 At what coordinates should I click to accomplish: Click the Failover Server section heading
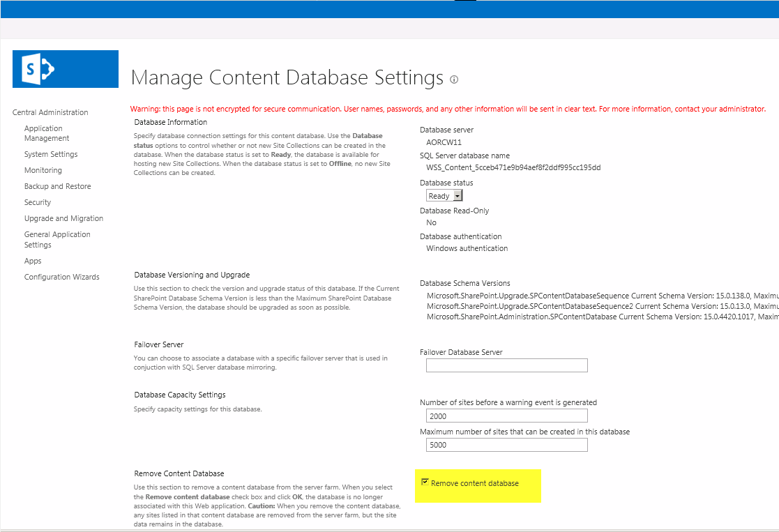click(158, 344)
